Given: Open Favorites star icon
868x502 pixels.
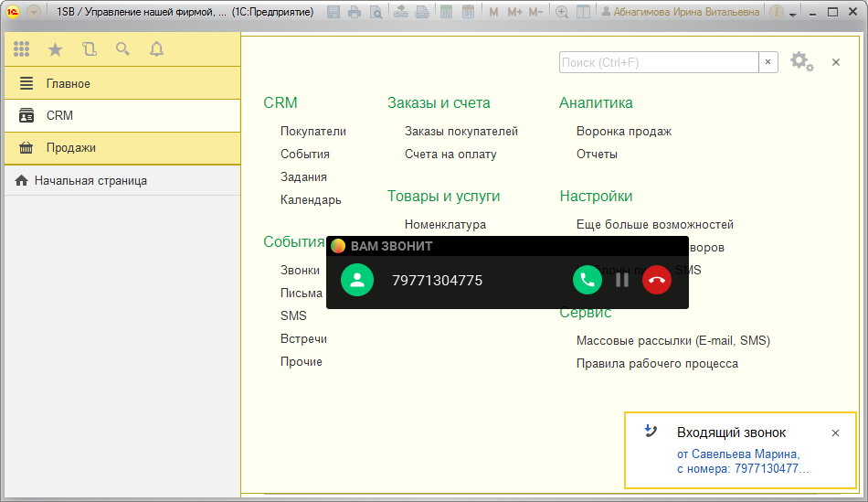Looking at the screenshot, I should (55, 49).
